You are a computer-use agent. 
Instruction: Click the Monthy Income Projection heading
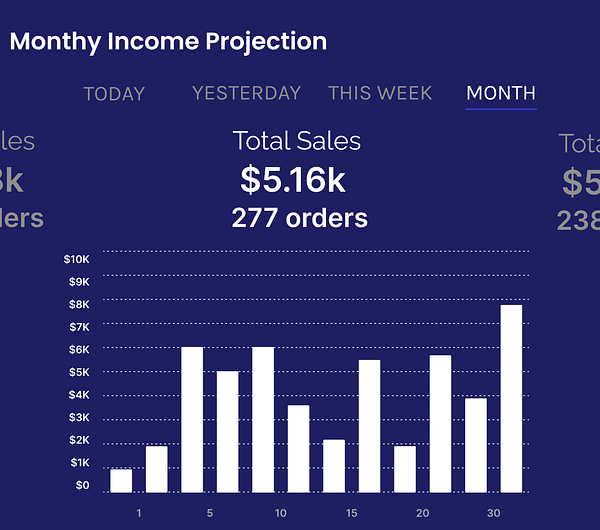(x=168, y=41)
